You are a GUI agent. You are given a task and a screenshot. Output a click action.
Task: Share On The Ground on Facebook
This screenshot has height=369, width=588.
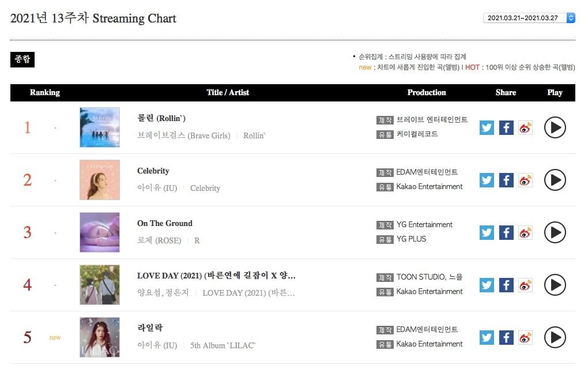coord(506,232)
